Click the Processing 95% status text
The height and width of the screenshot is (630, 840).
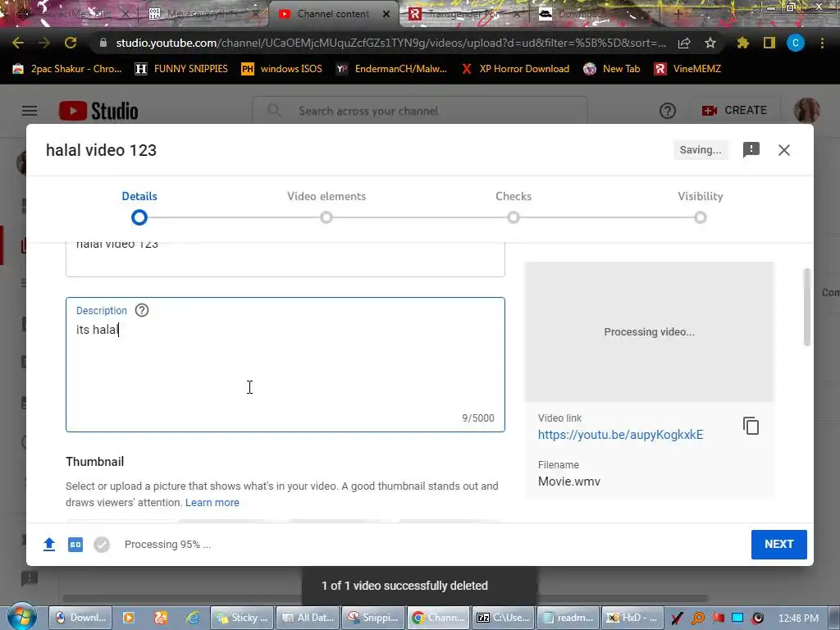point(167,545)
